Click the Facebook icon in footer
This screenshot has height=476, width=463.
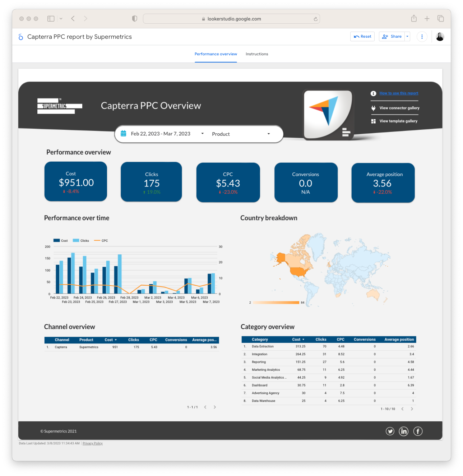tap(418, 431)
